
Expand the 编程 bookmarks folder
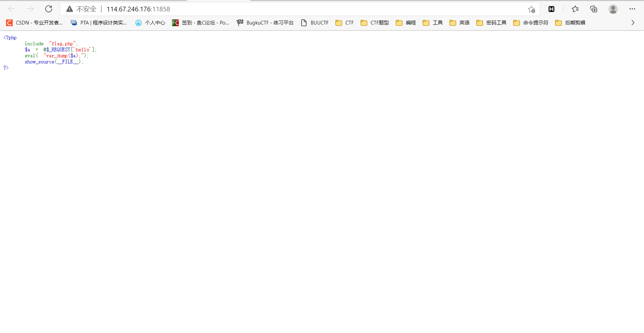(406, 22)
